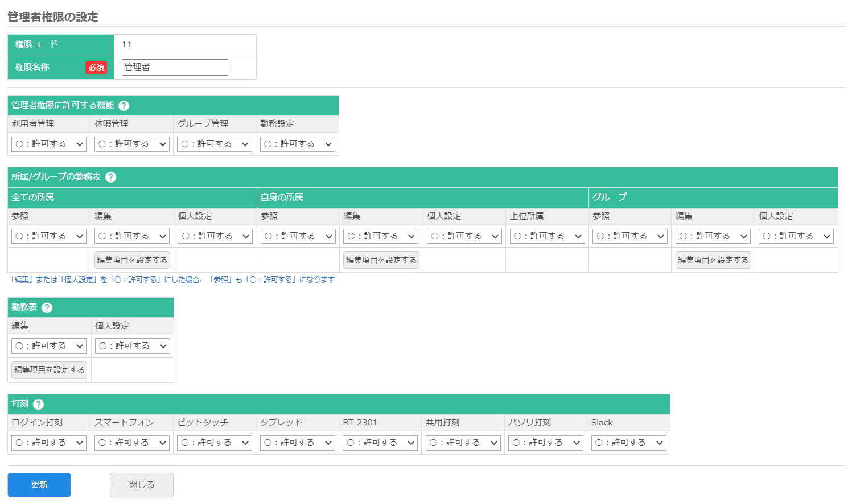Open the ログイン打刻 dropdown

[49, 443]
